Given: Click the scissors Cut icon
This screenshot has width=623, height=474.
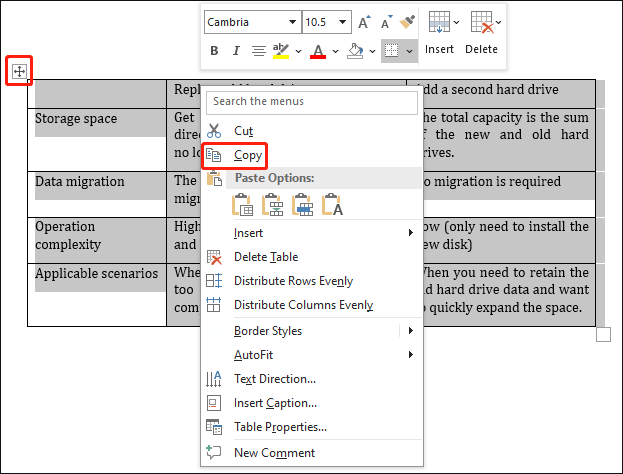Looking at the screenshot, I should coord(214,131).
